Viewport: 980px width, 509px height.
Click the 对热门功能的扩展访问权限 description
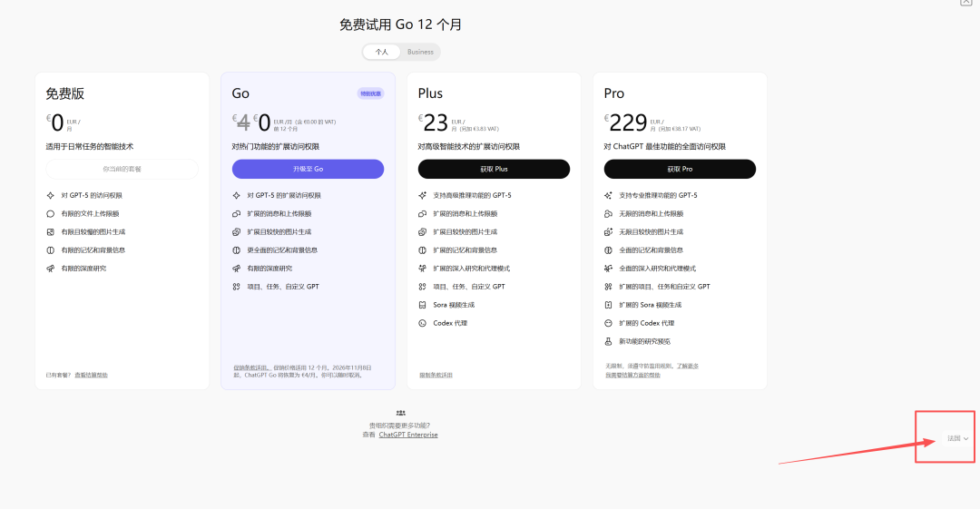[x=276, y=146]
